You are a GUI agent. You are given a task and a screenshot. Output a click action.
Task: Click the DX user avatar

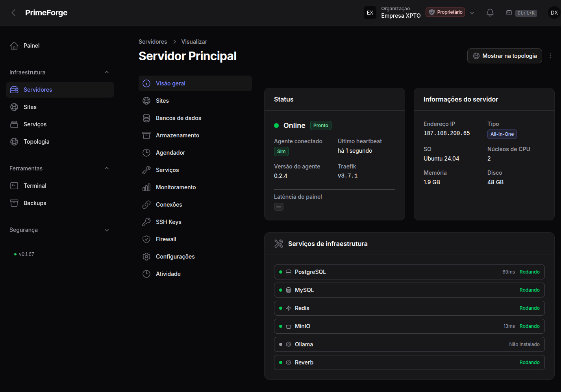[x=554, y=13]
